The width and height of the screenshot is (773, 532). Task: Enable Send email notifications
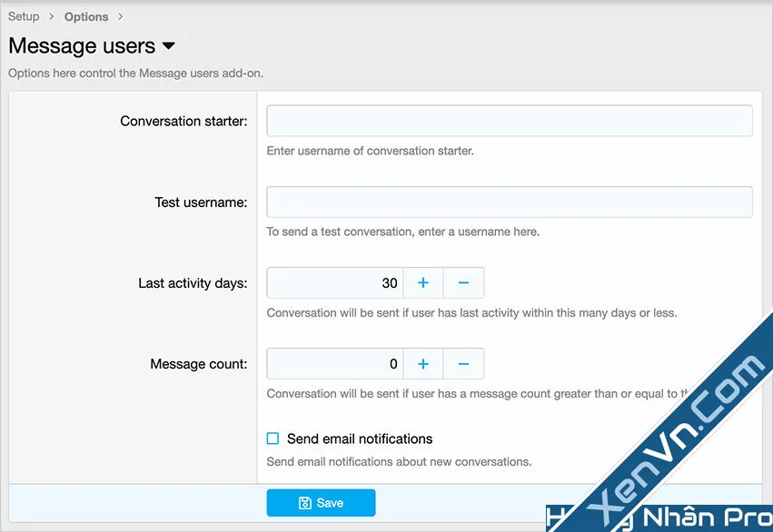pyautogui.click(x=272, y=438)
